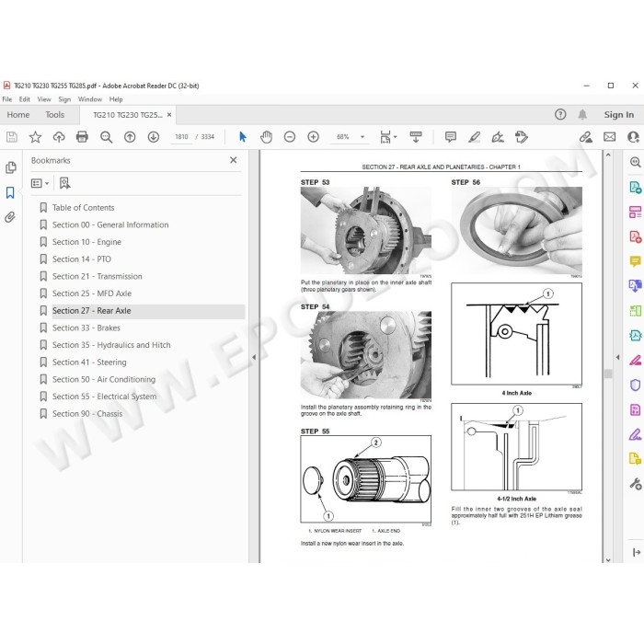Open More Tools wrench icon
The image size is (644, 644).
pos(636,484)
